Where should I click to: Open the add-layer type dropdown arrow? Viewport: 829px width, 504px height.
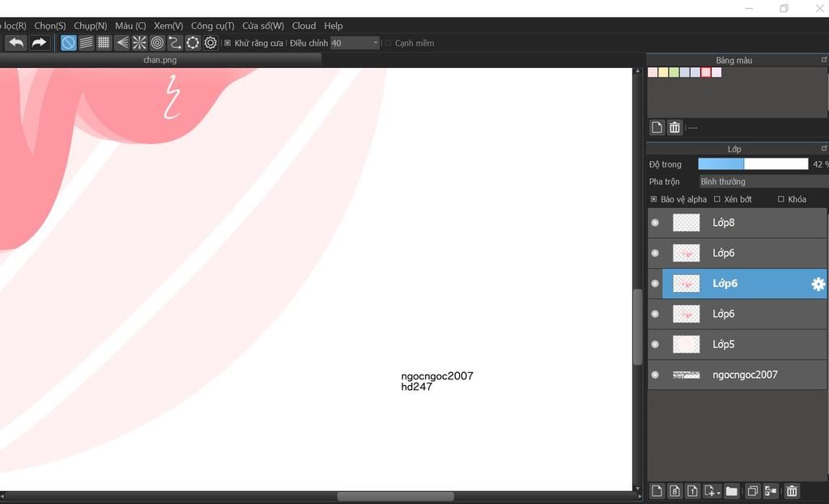[719, 493]
